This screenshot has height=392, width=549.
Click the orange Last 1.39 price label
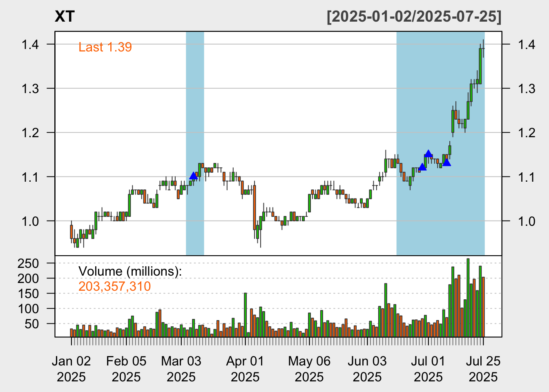pyautogui.click(x=105, y=47)
